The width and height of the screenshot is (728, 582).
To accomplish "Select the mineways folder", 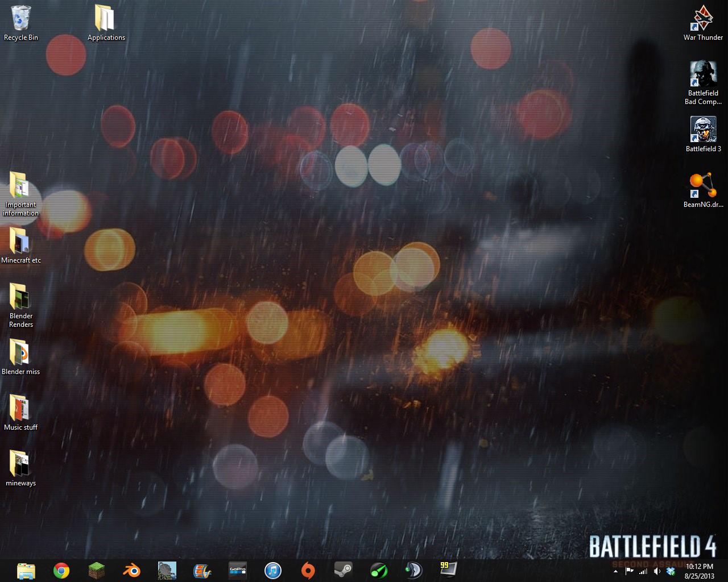I will click(21, 469).
